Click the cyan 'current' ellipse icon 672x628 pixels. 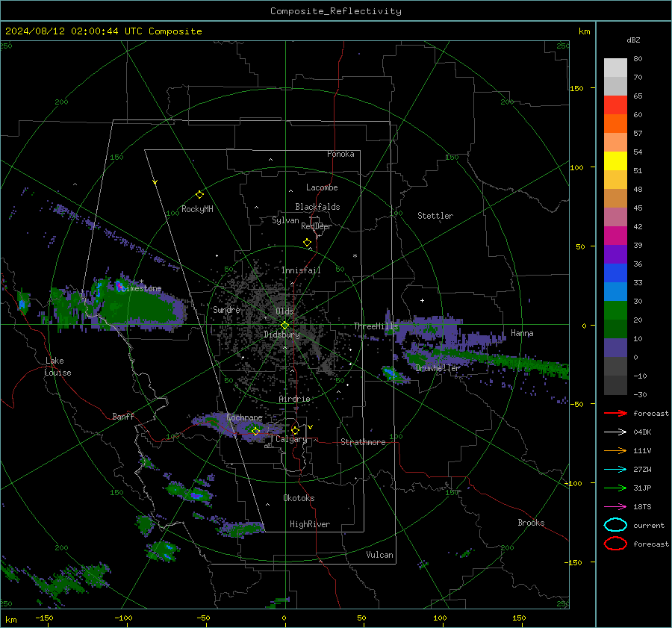tap(615, 525)
